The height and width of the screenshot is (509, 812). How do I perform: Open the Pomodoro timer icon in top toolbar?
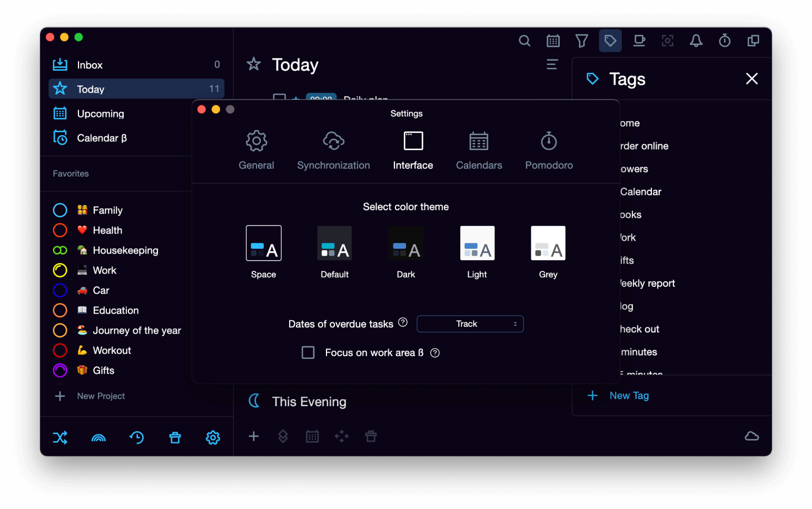click(x=725, y=41)
